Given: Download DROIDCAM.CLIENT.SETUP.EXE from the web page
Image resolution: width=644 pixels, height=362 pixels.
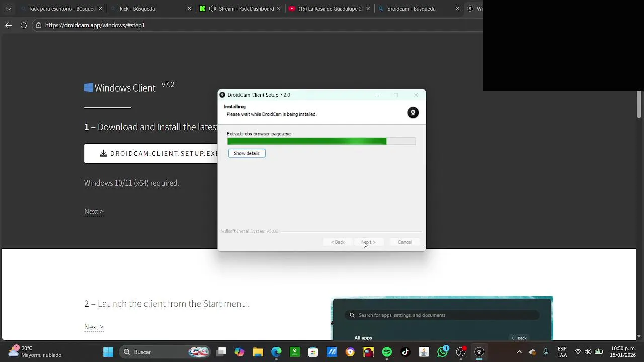Looking at the screenshot, I should pos(151,153).
